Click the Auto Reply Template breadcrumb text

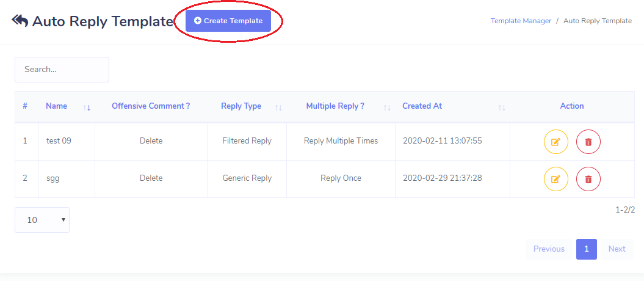(598, 21)
